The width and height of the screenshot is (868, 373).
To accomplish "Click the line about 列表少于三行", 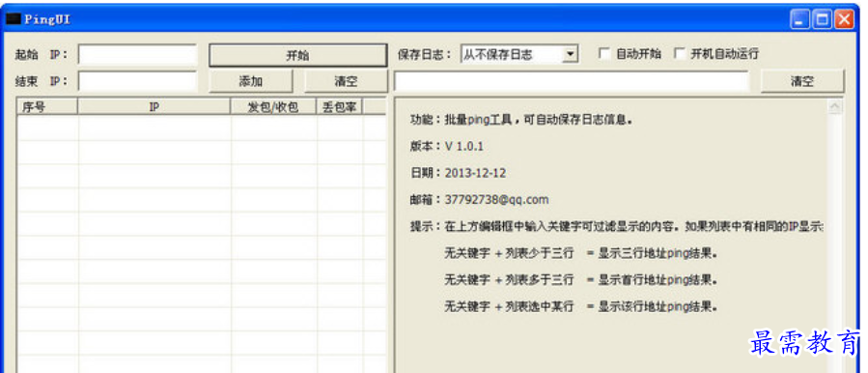I will coord(581,254).
